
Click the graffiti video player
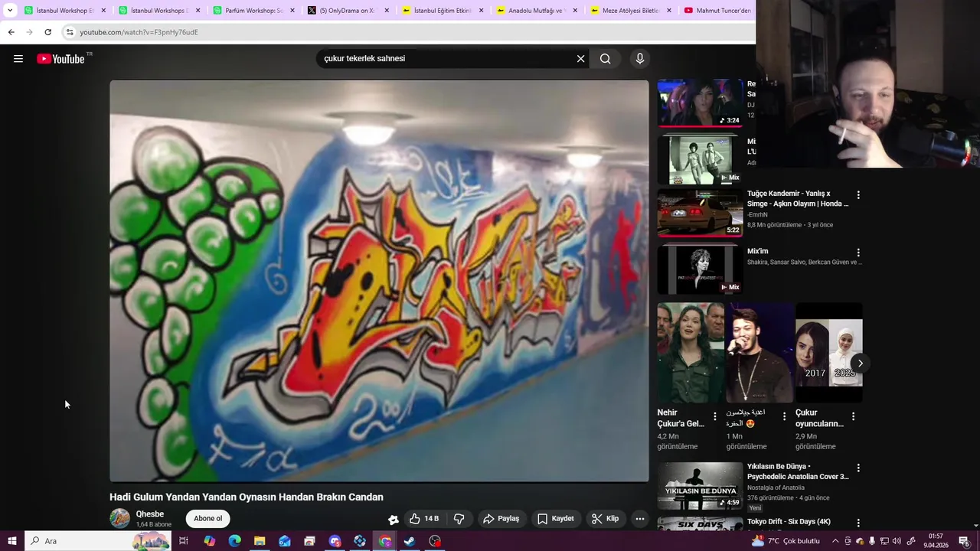(379, 281)
